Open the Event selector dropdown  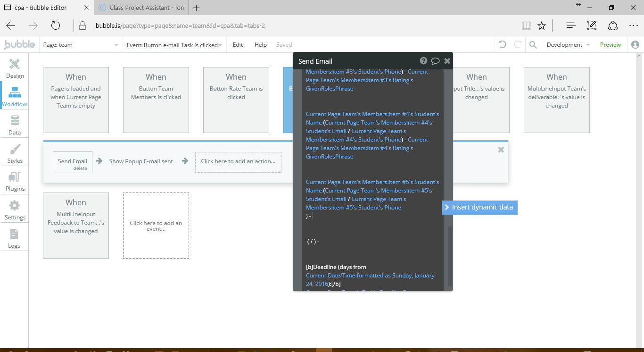(x=174, y=45)
